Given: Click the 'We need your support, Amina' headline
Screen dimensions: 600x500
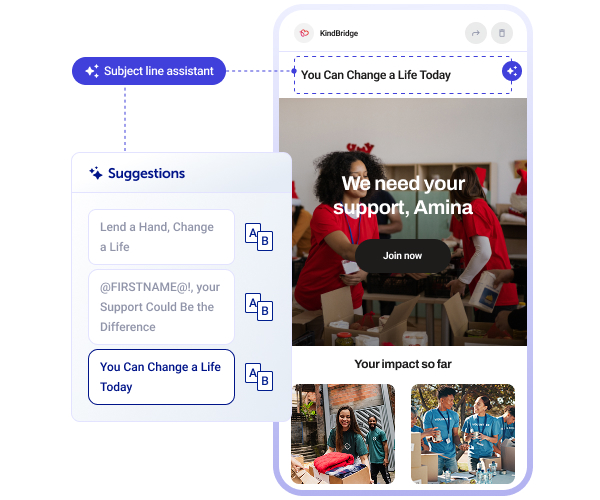Looking at the screenshot, I should [403, 195].
